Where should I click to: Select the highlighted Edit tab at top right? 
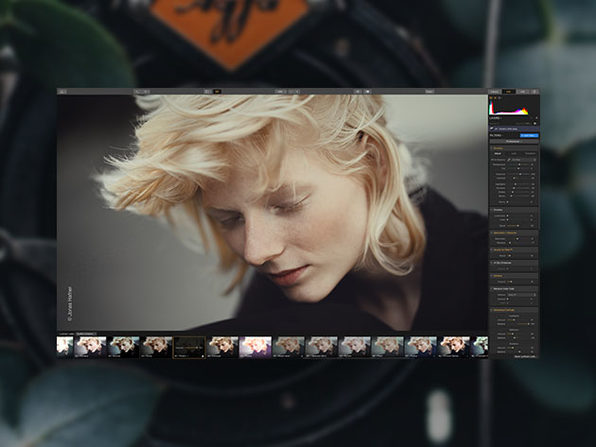pyautogui.click(x=509, y=92)
